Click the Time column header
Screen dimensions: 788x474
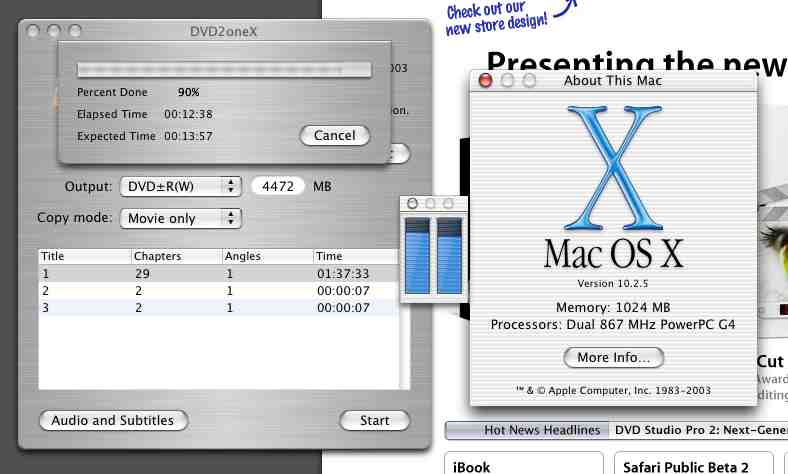point(356,256)
